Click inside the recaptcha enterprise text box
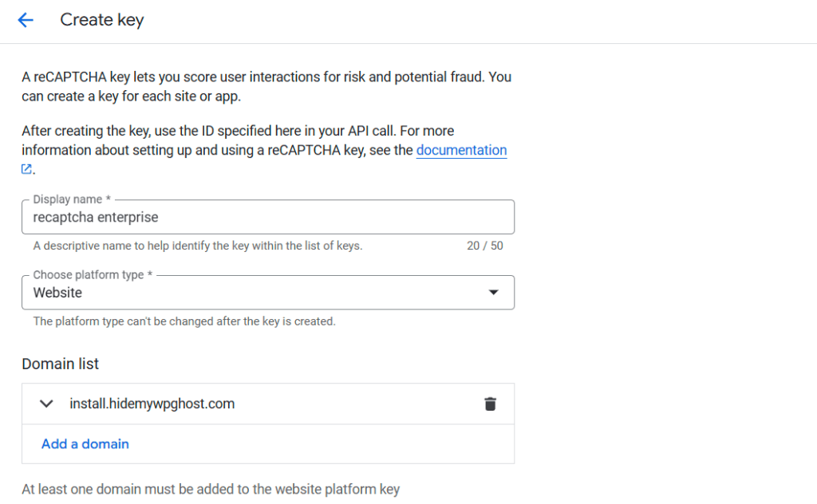 coord(267,217)
